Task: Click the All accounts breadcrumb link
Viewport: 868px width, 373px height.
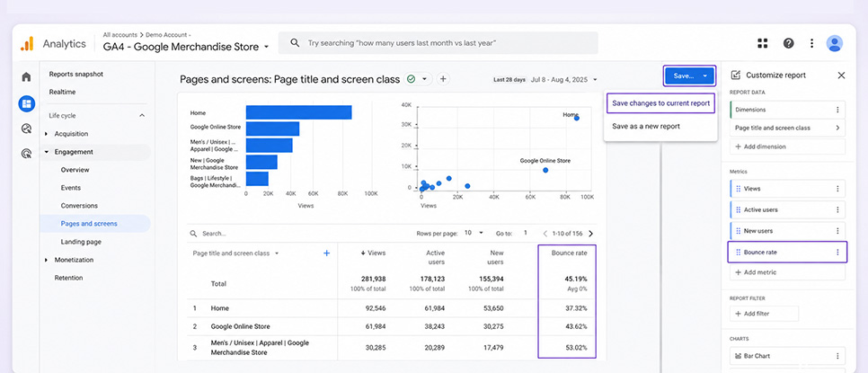Action: point(120,34)
